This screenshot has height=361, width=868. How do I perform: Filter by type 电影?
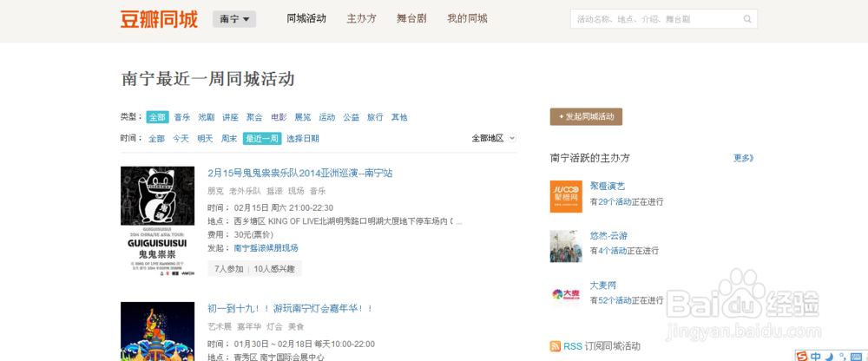coord(279,117)
